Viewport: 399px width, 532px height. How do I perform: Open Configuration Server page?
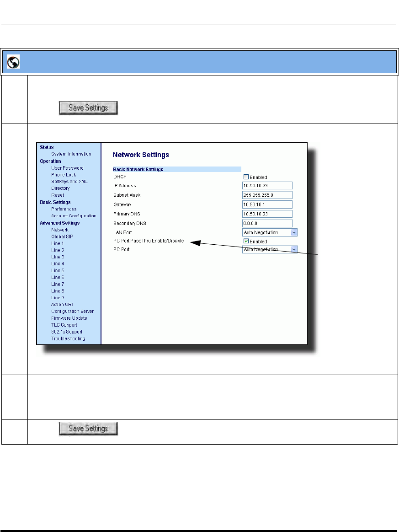[x=73, y=311]
